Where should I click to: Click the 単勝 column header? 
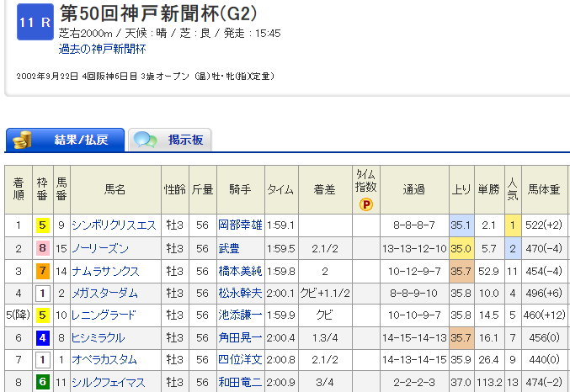click(489, 189)
